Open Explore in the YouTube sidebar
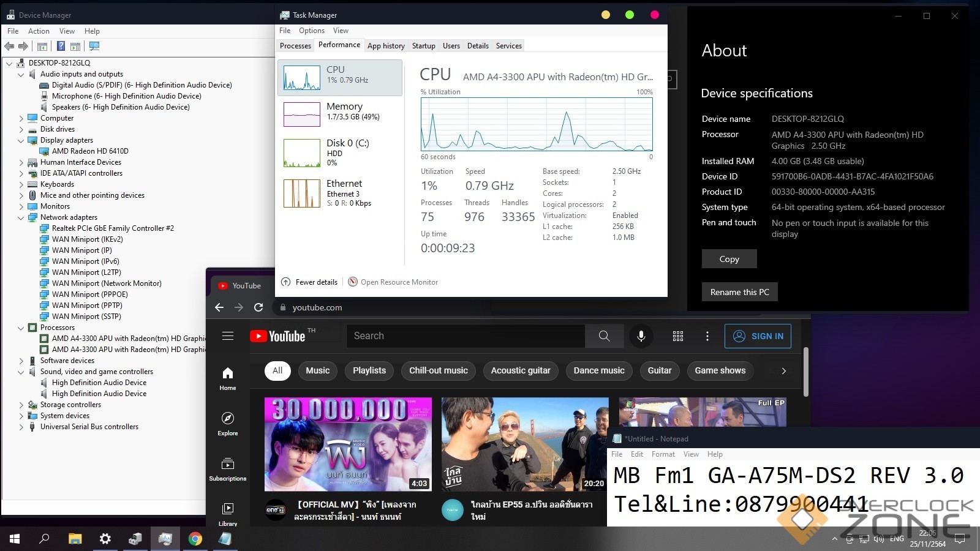The width and height of the screenshot is (980, 551). coord(228,424)
